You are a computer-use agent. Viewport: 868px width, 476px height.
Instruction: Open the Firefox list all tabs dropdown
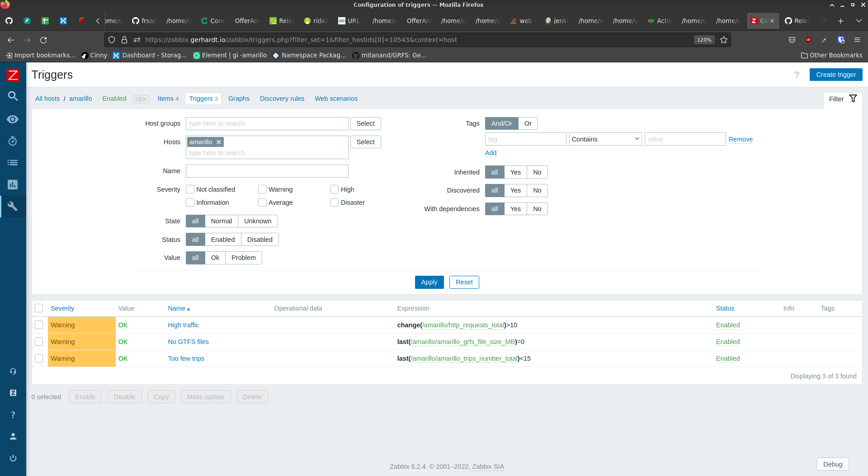tap(859, 21)
